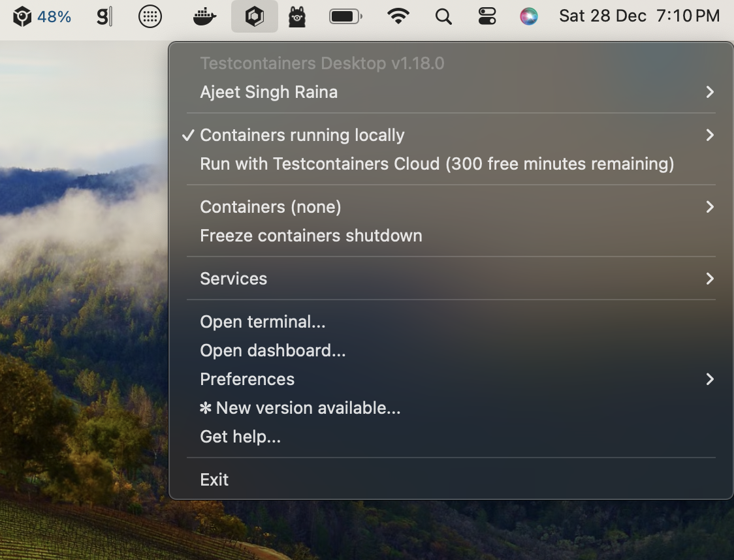Exit Testcontainers Desktop
The image size is (734, 560).
(x=451, y=480)
